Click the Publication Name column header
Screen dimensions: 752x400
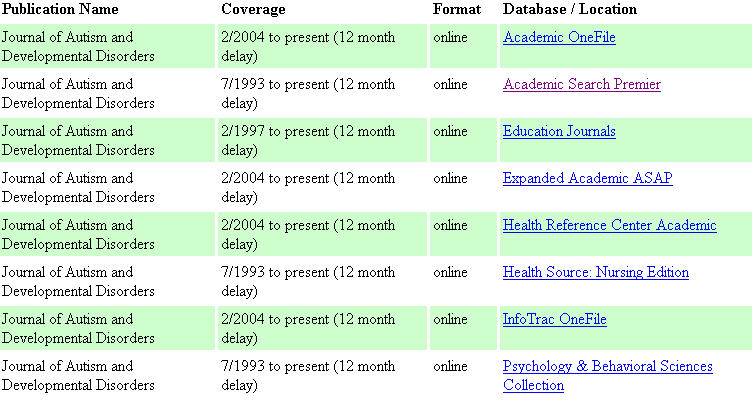[60, 9]
